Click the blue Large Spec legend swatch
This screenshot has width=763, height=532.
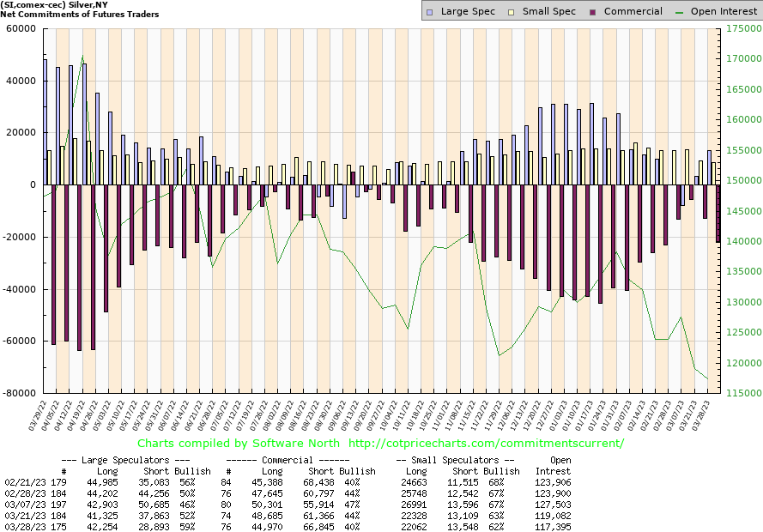[x=430, y=11]
